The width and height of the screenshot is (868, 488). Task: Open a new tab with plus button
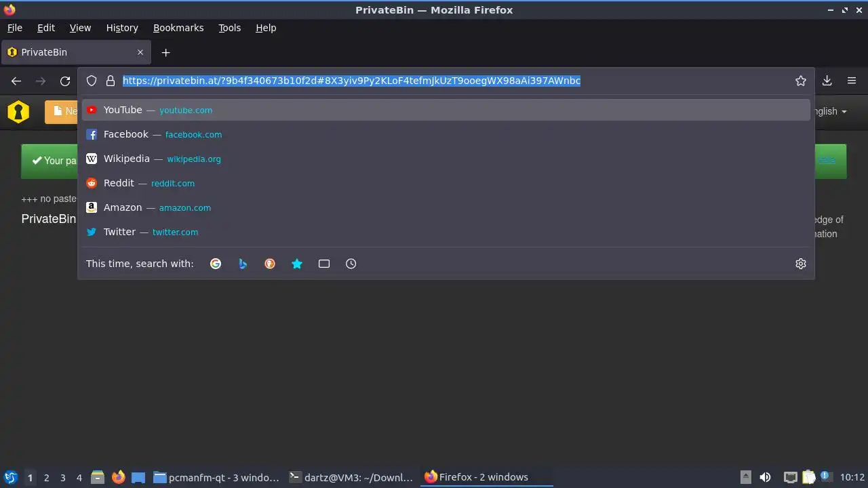pos(165,52)
